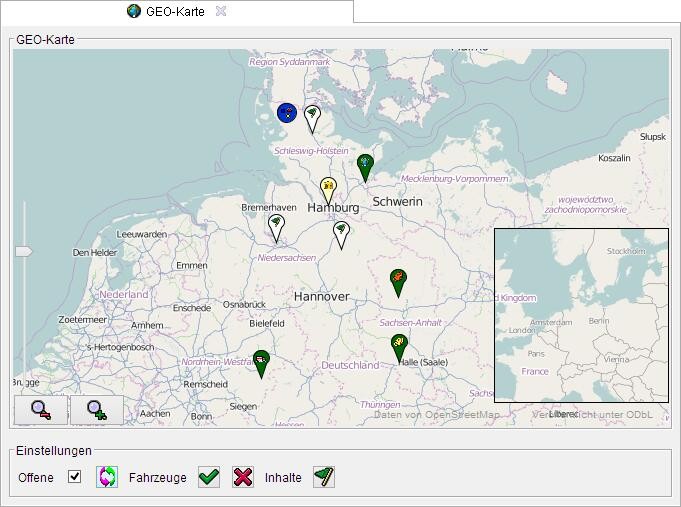Click the refresh arrows icon next to Offene
The width and height of the screenshot is (681, 507).
pyautogui.click(x=107, y=477)
